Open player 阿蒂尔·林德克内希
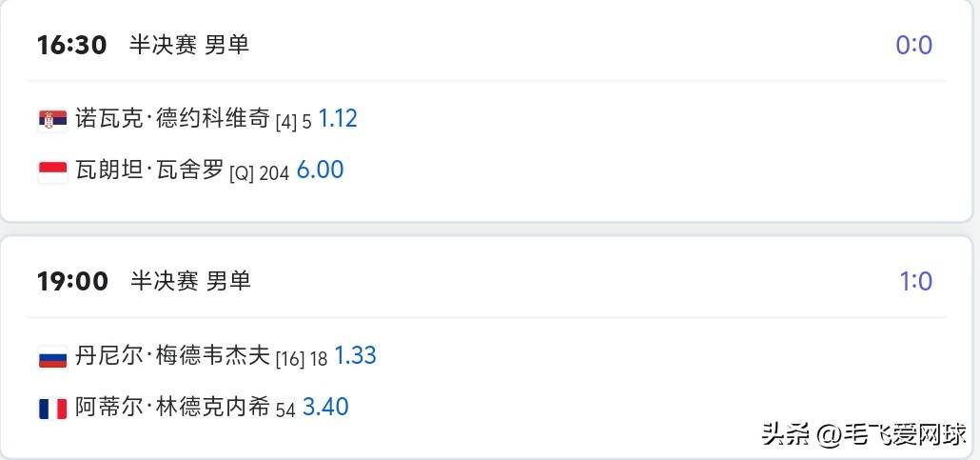The height and width of the screenshot is (460, 980). click(172, 409)
